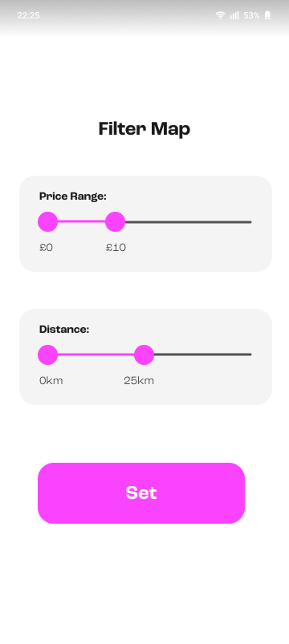Screen dimensions: 289x644
Task: Click the pink Price Range track segment
Action: 81,222
